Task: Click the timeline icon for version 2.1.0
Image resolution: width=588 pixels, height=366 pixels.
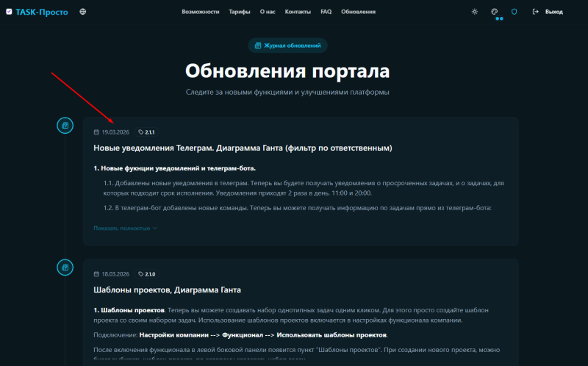Action: 65,266
